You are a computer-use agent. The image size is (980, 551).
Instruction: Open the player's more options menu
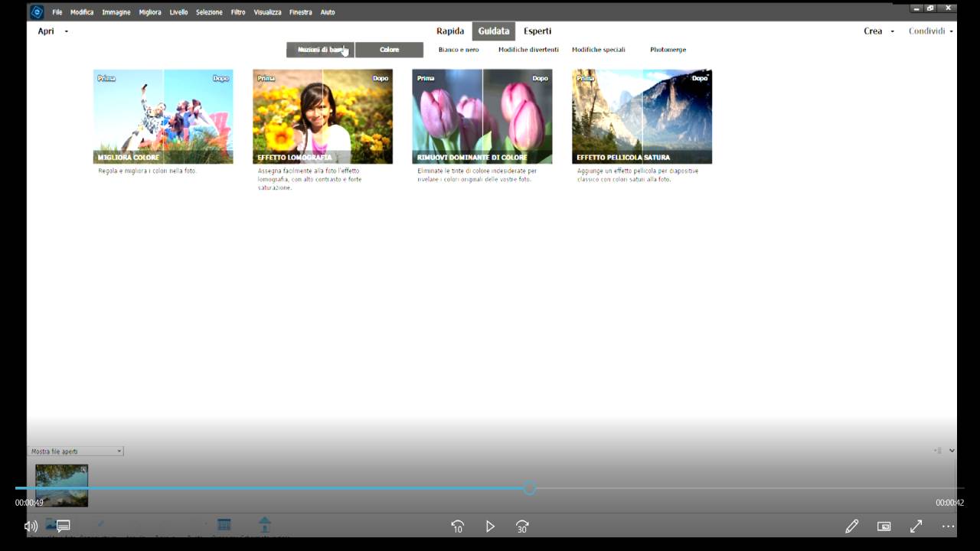click(948, 527)
